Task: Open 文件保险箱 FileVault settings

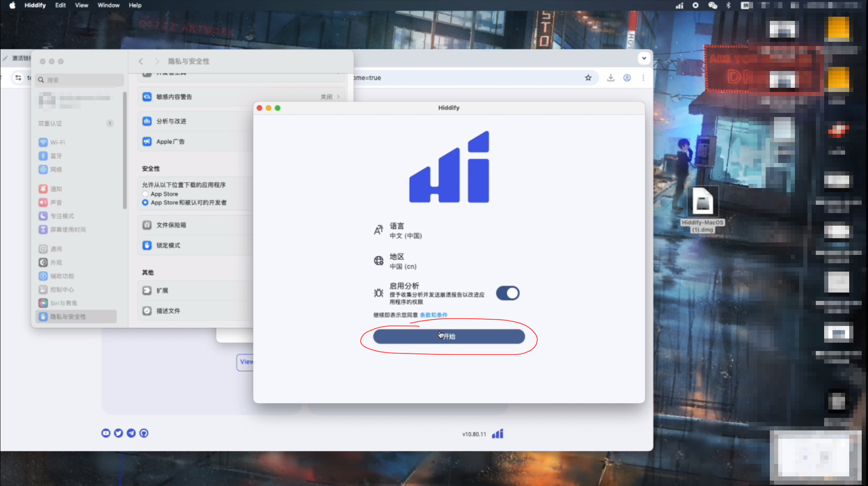Action: 195,225
